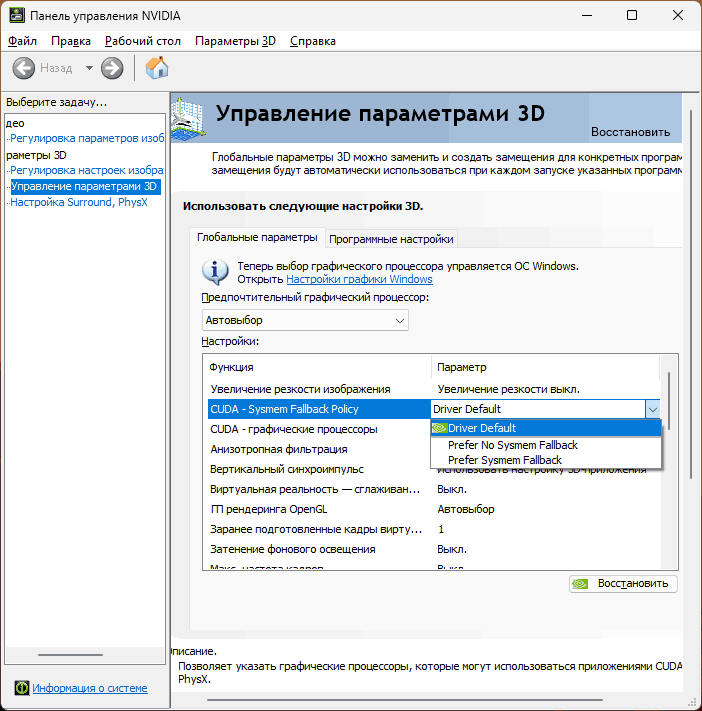This screenshot has width=702, height=711.
Task: Open the Автовыбор preferred GPU dropdown
Action: point(305,320)
